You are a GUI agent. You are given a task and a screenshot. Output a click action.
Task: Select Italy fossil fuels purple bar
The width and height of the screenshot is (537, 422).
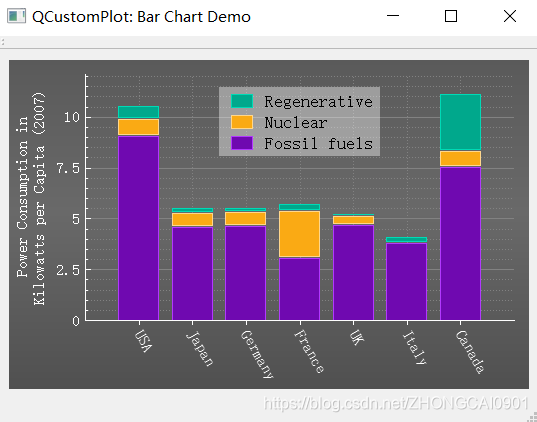407,282
